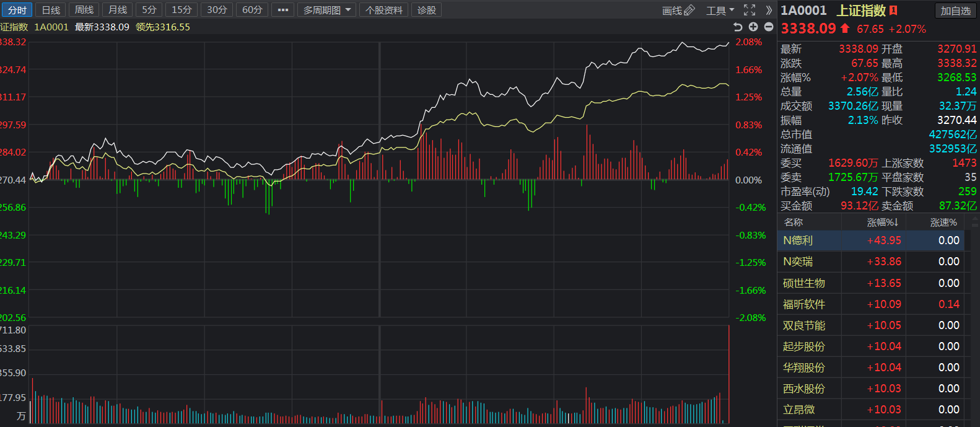Screen dimensions: 980x427
Task: Open the 工具 tools dropdown
Action: [720, 11]
